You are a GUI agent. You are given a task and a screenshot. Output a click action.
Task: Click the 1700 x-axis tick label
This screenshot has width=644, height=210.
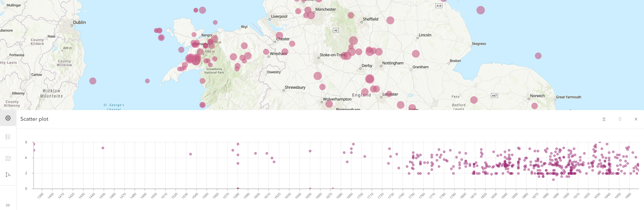pos(360,196)
